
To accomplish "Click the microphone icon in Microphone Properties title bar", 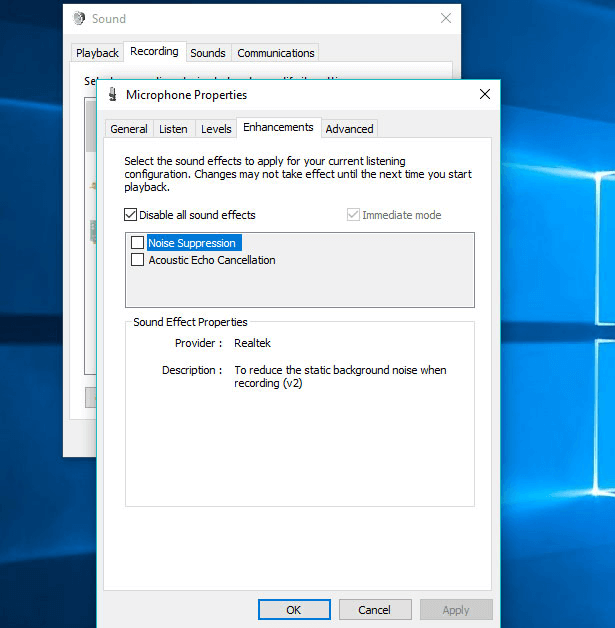I will [x=112, y=95].
